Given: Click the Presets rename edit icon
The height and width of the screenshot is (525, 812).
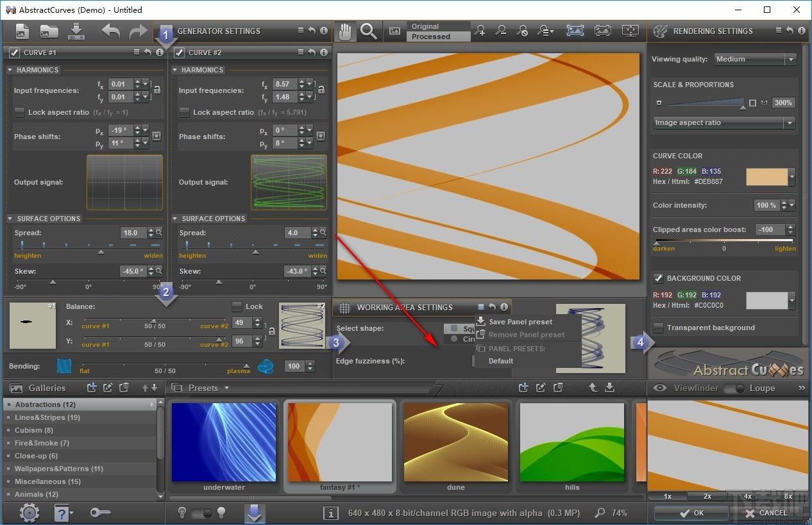Looking at the screenshot, I should pos(541,388).
